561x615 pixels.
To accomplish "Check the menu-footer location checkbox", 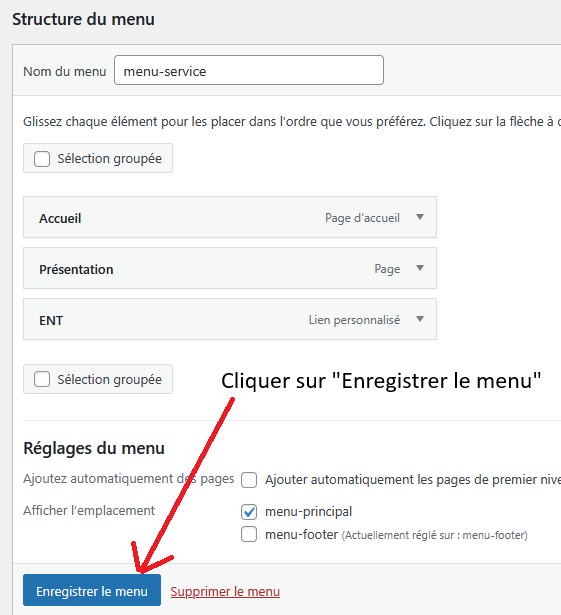I will coord(249,534).
